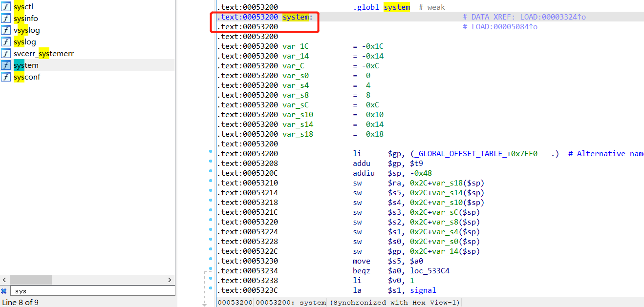Click '(Synchronized with Hex View-1)' status text

[395, 303]
